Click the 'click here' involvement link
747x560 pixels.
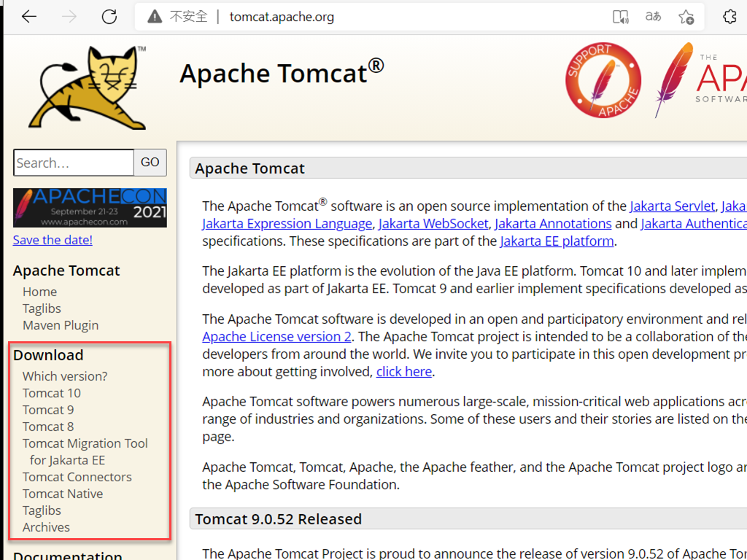tap(403, 371)
